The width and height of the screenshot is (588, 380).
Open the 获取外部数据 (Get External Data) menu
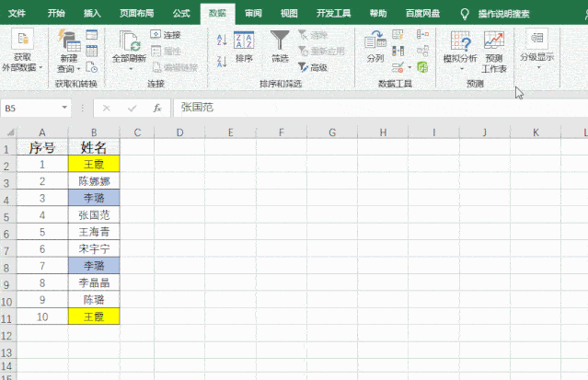[x=22, y=50]
